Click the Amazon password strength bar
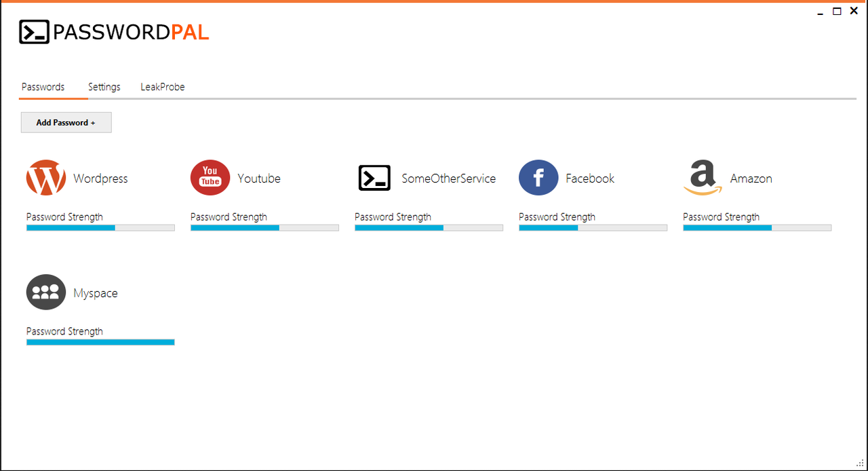The height and width of the screenshot is (471, 868). pos(757,228)
